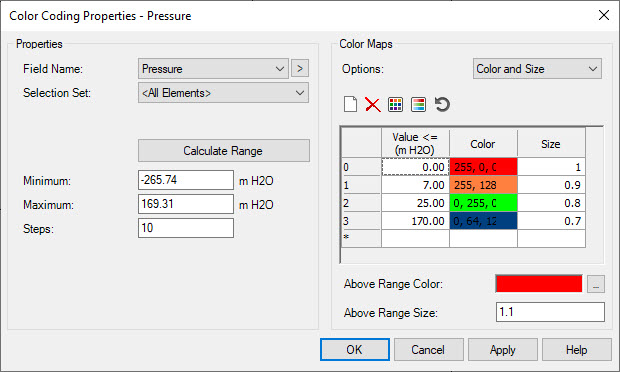
Task: Open the Color and Size options dropdown
Action: point(537,69)
